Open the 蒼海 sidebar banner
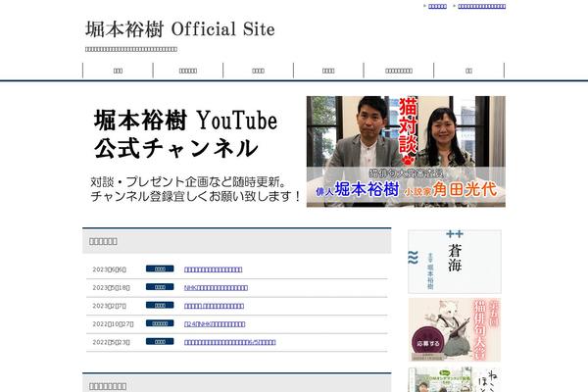Image resolution: width=588 pixels, height=392 pixels. [x=455, y=262]
